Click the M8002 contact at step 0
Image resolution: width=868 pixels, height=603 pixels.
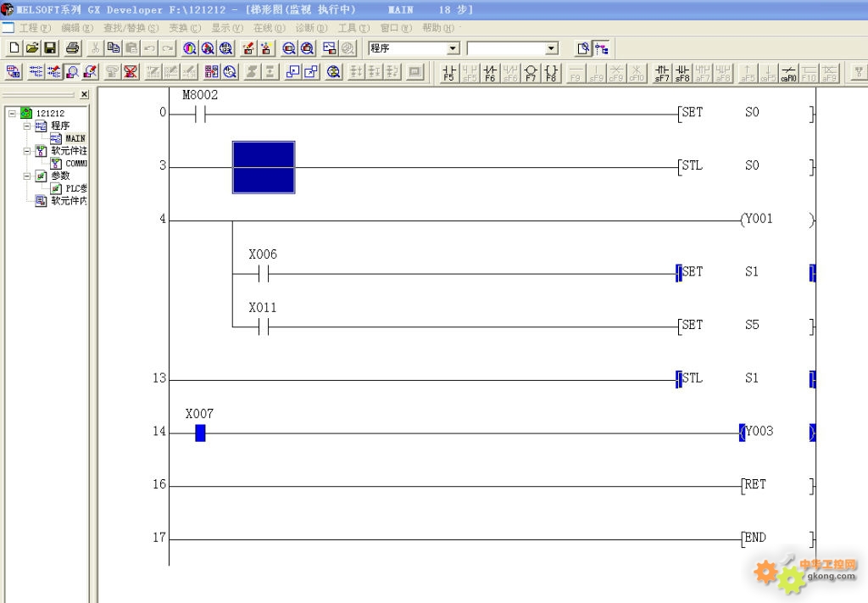pyautogui.click(x=200, y=114)
